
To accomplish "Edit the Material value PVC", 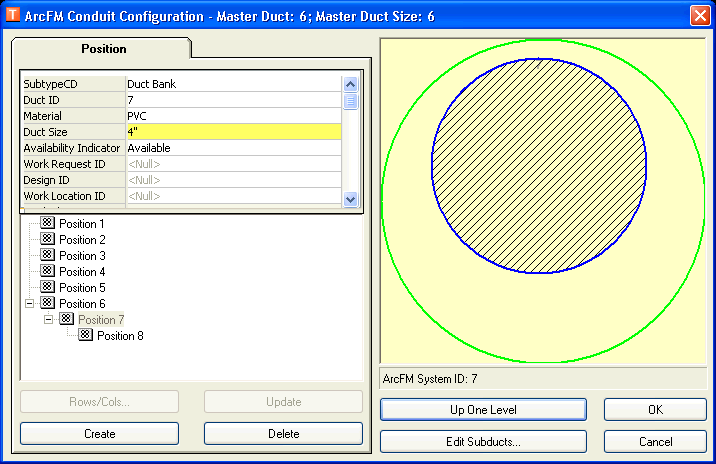I will tap(233, 116).
